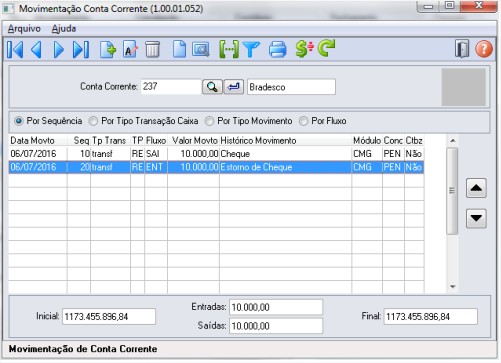Click the Conta Corrente number field
The image size is (501, 363).
(x=171, y=87)
